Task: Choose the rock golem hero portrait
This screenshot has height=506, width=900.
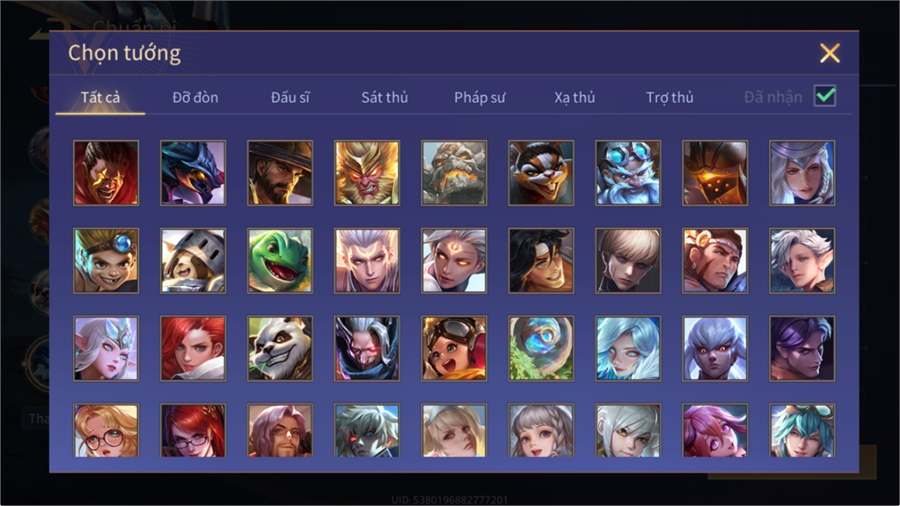Action: [x=454, y=173]
